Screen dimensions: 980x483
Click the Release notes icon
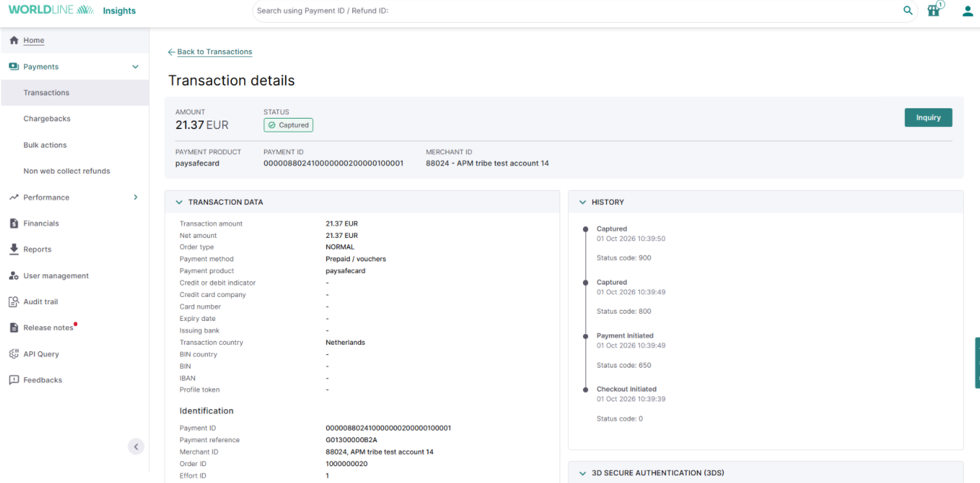point(14,327)
